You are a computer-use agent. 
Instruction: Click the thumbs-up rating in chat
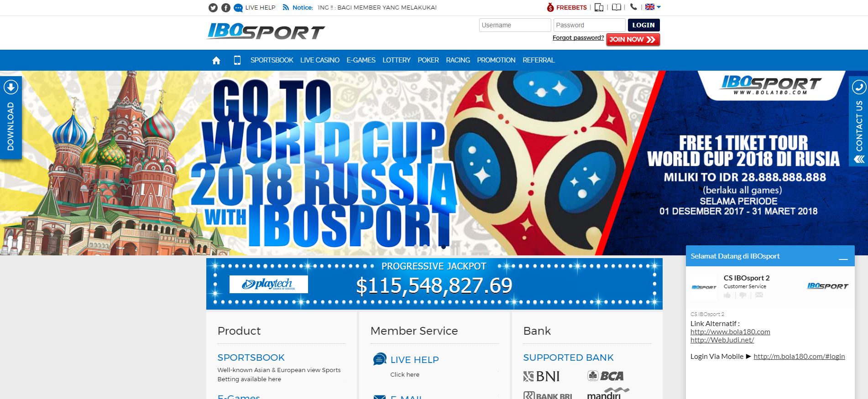[727, 295]
